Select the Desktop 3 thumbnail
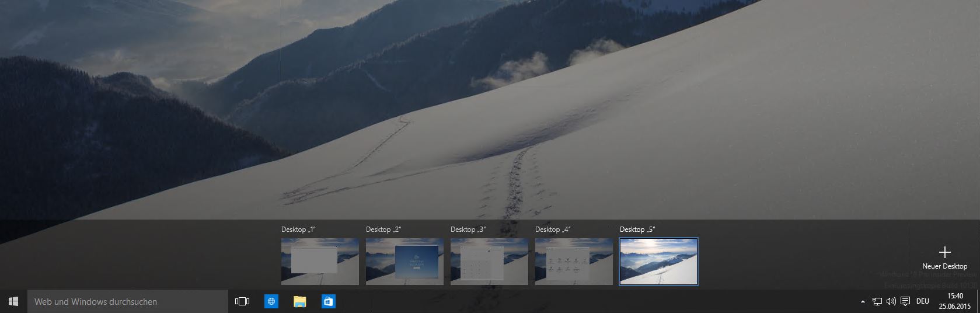 tap(489, 261)
